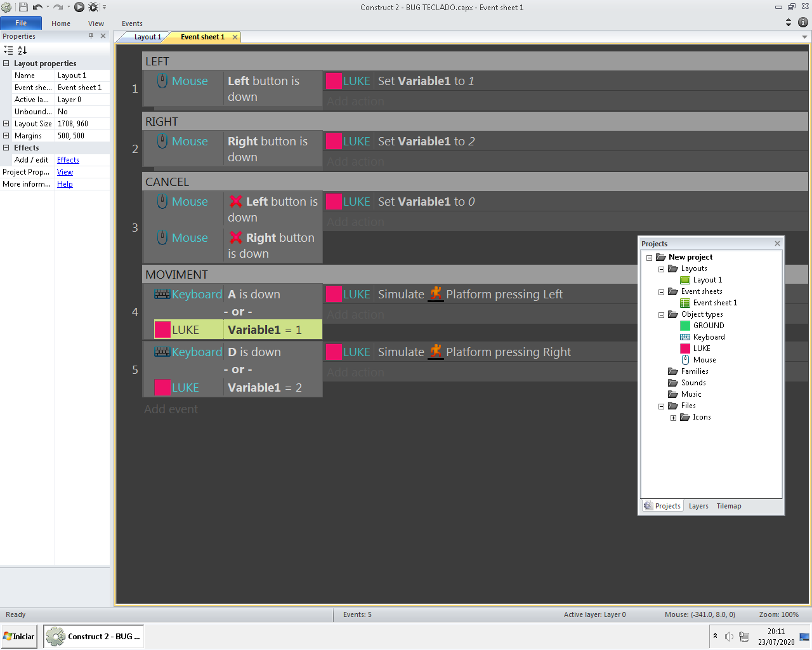This screenshot has width=812, height=650.
Task: Open the File menu
Action: (21, 23)
